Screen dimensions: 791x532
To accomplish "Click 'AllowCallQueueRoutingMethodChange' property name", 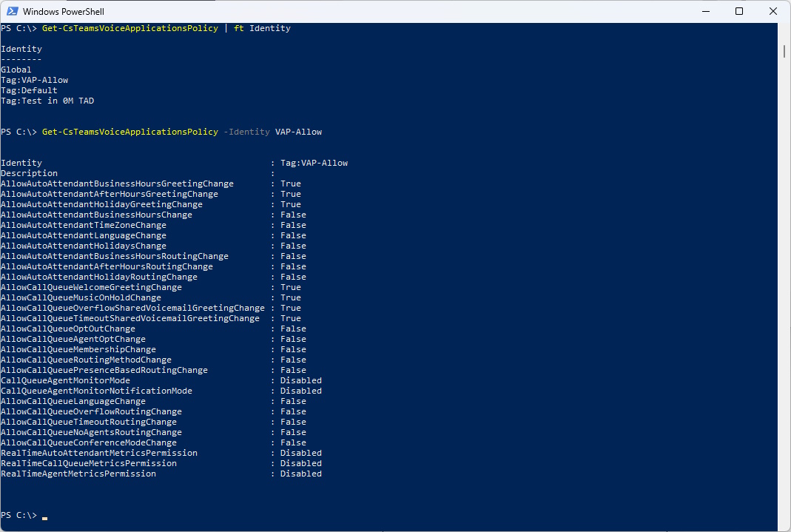I will 87,359.
